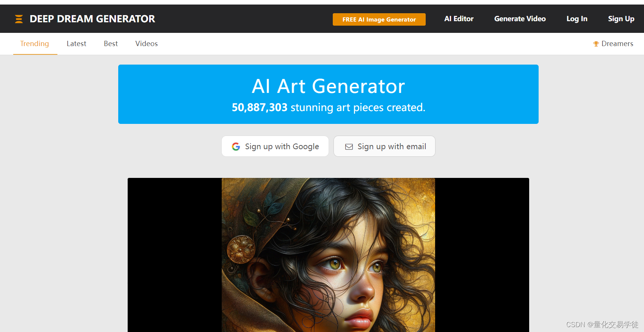Open the featured girl portrait artwork
644x332 pixels.
[x=328, y=255]
